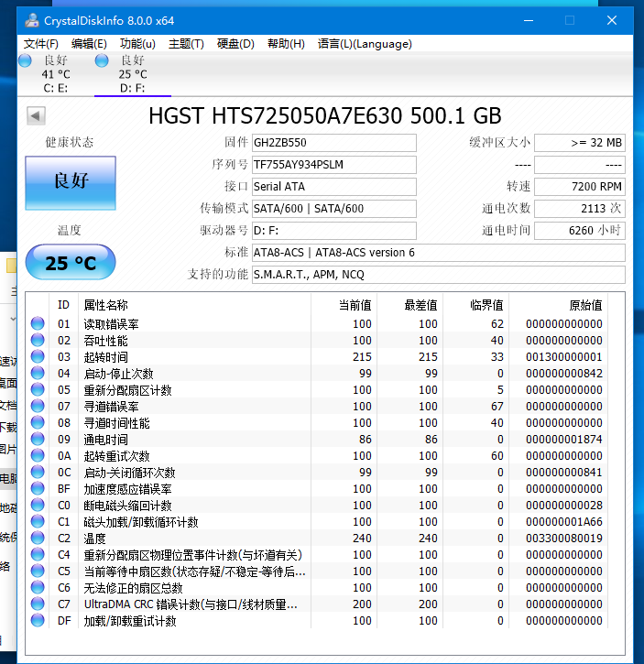
Task: Click status orb for 0C 启动-关闭循环次数
Action: click(x=38, y=473)
